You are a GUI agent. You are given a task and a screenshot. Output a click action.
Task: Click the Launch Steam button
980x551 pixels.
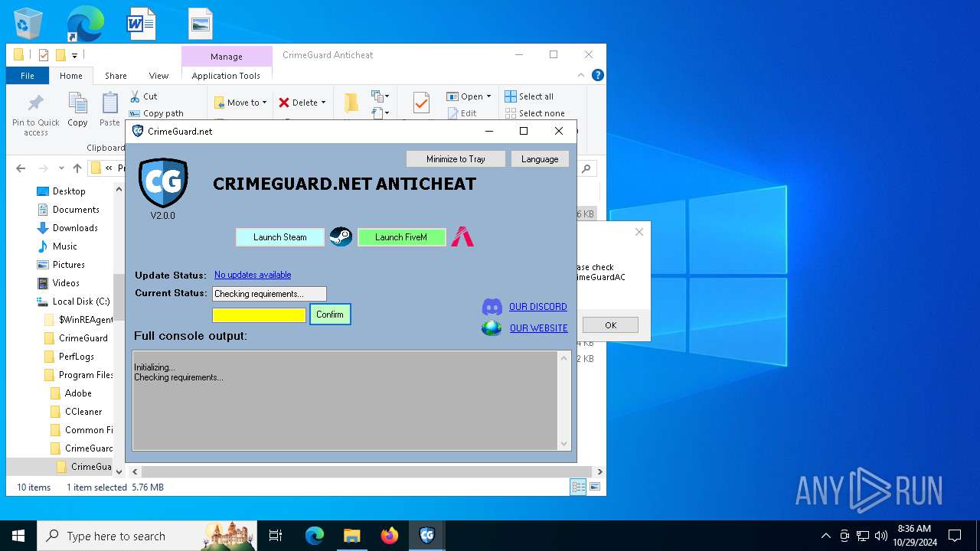tap(280, 237)
